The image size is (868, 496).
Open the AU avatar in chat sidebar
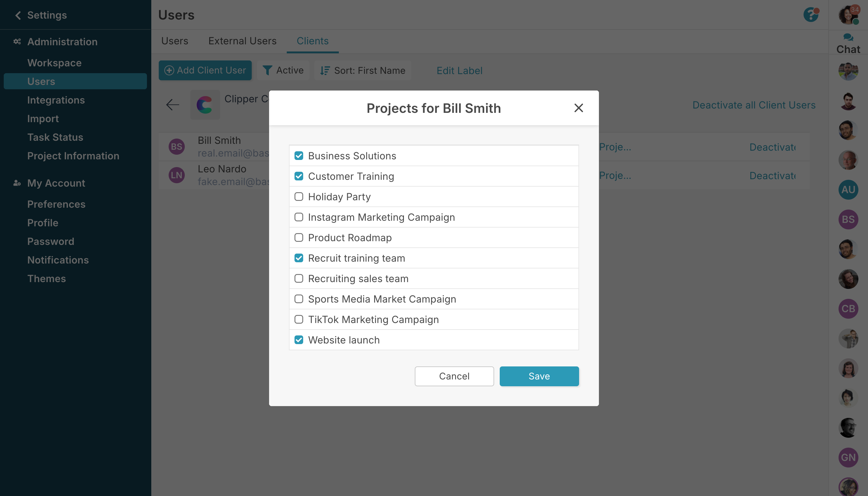click(848, 190)
